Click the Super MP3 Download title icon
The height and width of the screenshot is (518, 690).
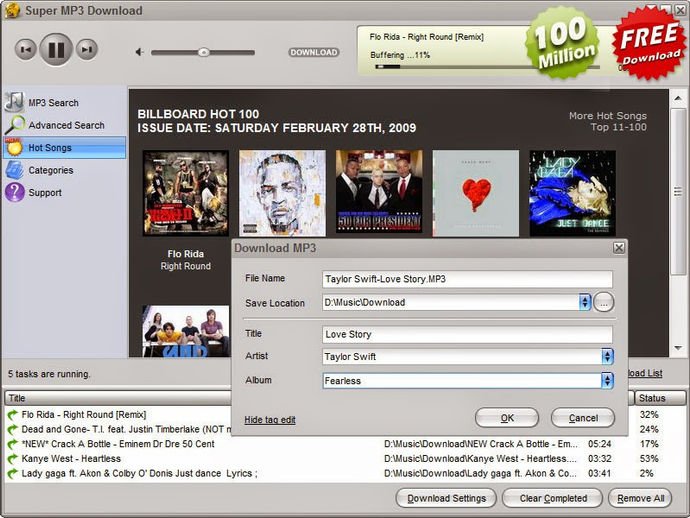click(x=12, y=10)
